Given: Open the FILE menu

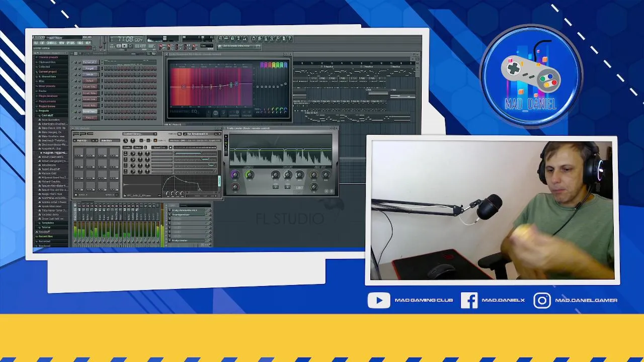Looking at the screenshot, I should 36,43.
